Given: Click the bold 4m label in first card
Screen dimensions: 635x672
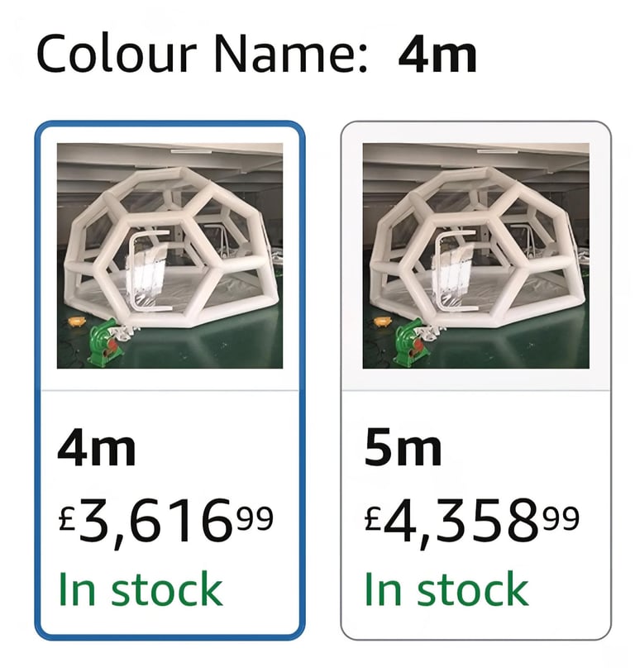Looking at the screenshot, I should point(97,449).
